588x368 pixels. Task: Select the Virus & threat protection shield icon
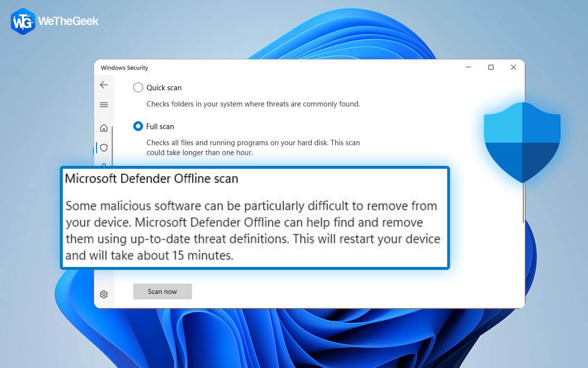coord(104,148)
